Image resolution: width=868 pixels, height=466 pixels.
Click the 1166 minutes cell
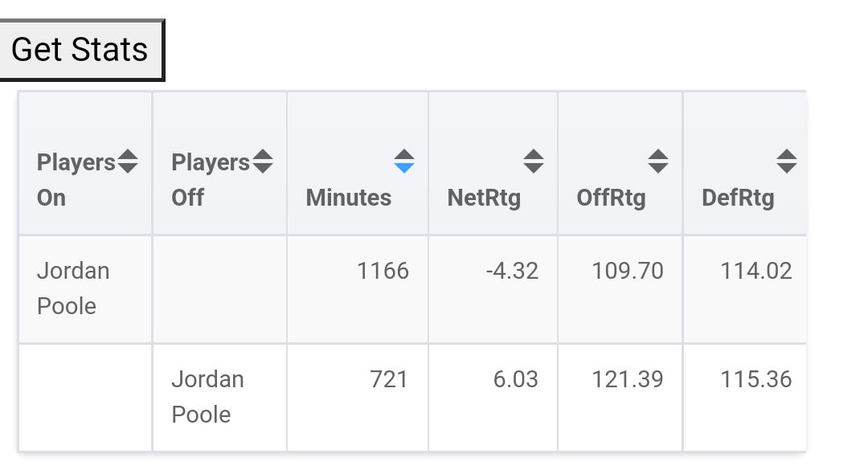[383, 272]
